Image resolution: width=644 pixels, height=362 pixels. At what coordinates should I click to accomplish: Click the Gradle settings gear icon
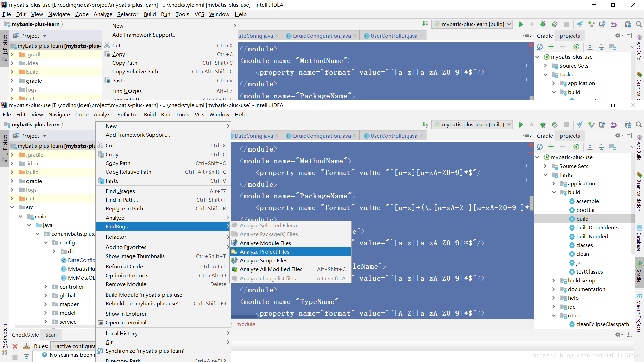pos(618,136)
